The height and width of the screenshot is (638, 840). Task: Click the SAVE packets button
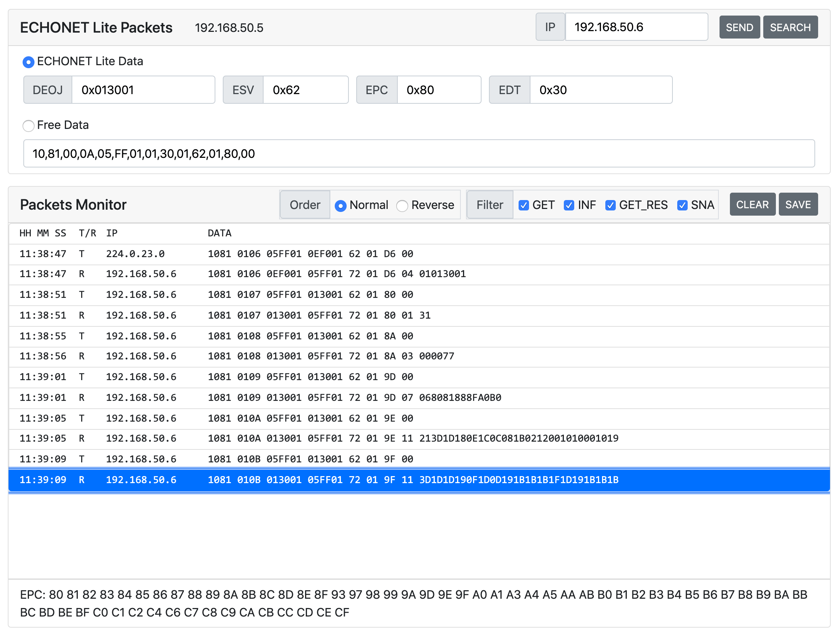tap(797, 205)
